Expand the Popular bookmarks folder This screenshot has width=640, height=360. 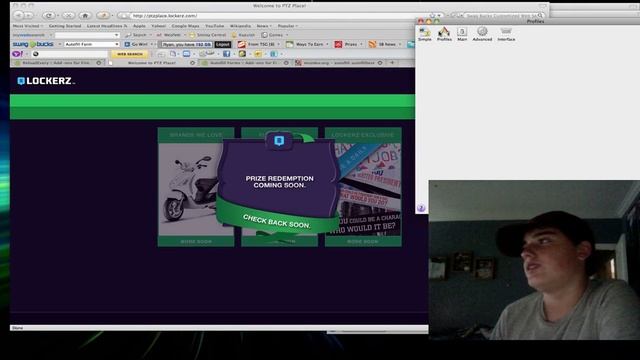287,26
